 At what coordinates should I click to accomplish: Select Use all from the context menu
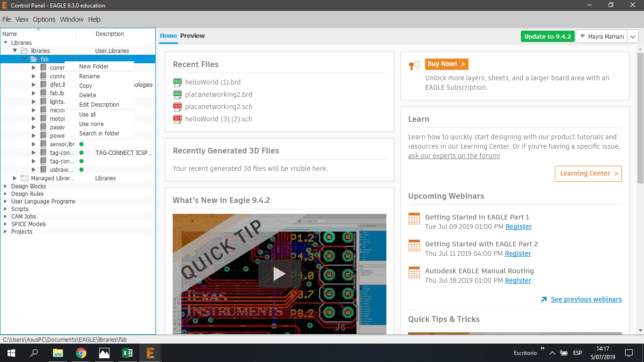click(99, 114)
